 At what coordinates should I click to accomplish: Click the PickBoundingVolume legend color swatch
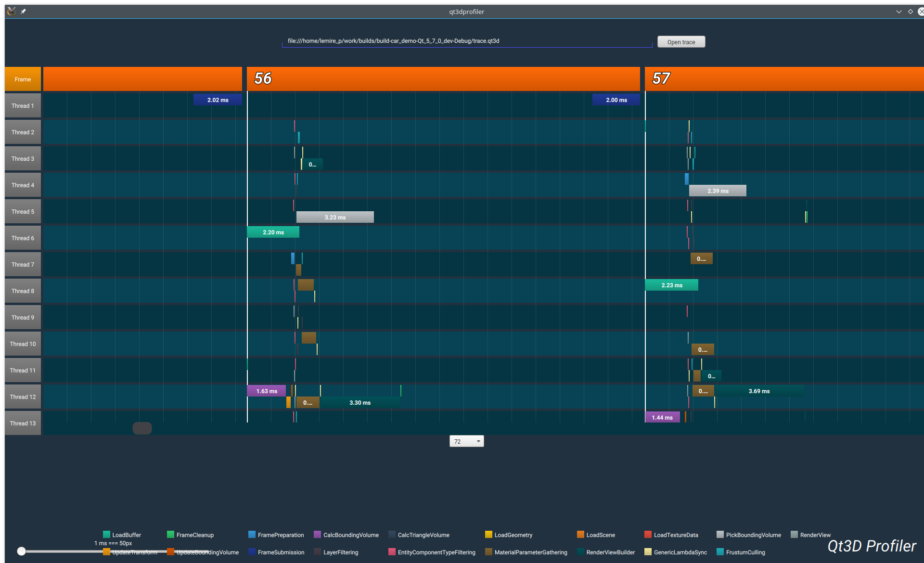(x=720, y=535)
